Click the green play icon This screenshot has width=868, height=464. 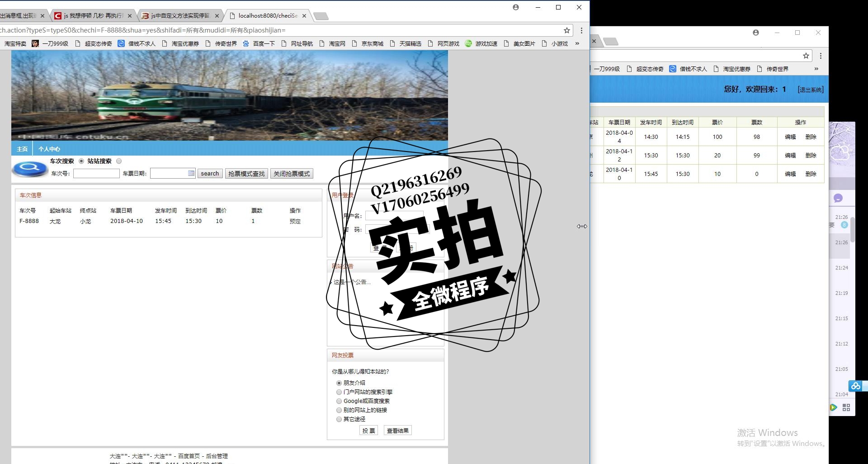pyautogui.click(x=833, y=407)
